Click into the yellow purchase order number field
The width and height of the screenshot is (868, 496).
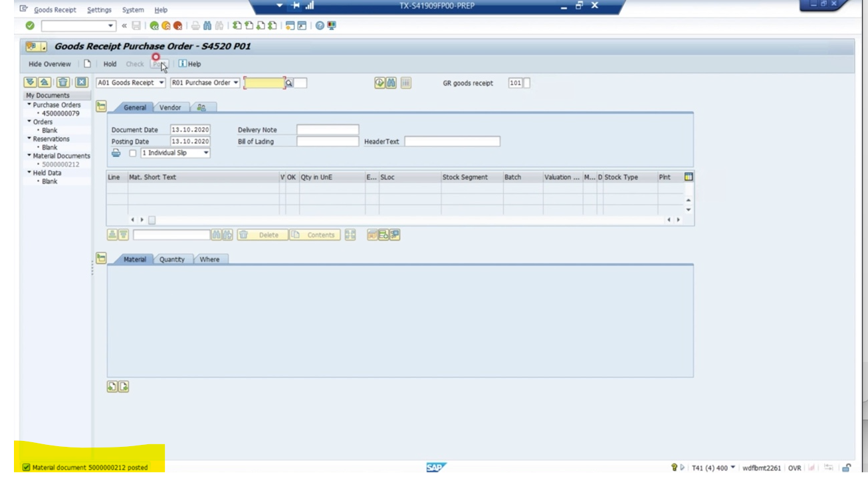tap(265, 83)
